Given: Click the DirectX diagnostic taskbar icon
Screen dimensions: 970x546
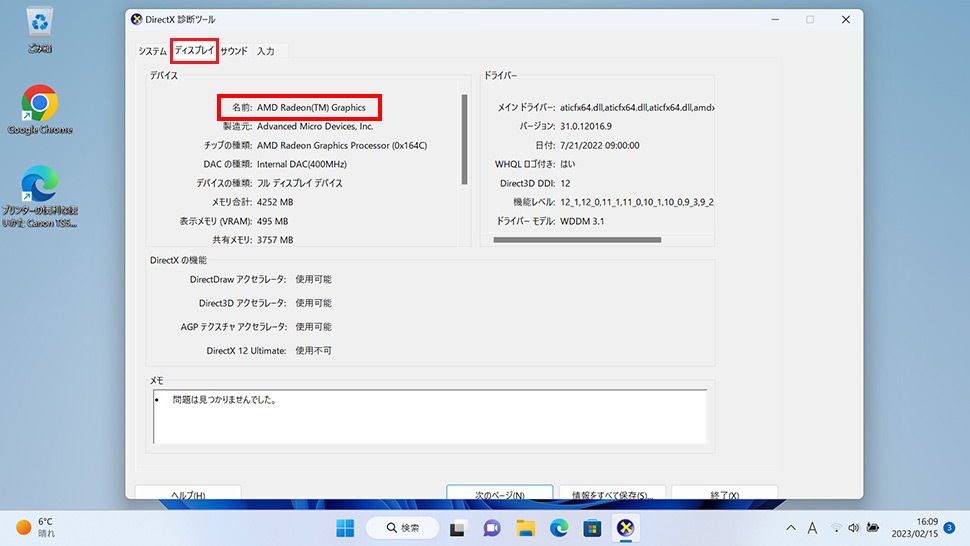Looking at the screenshot, I should 625,528.
